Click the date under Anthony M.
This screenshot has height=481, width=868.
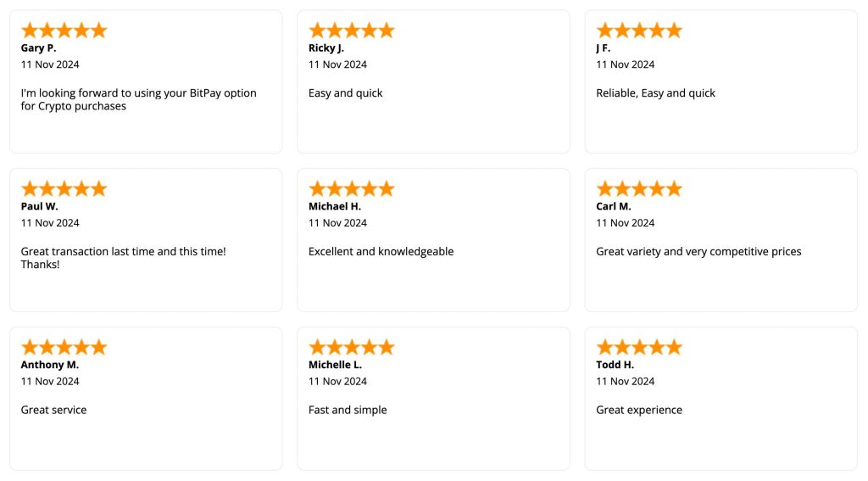50,382
